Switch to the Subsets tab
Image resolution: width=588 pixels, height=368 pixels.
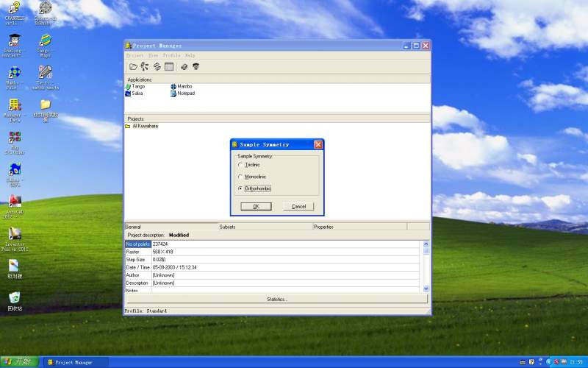point(265,227)
